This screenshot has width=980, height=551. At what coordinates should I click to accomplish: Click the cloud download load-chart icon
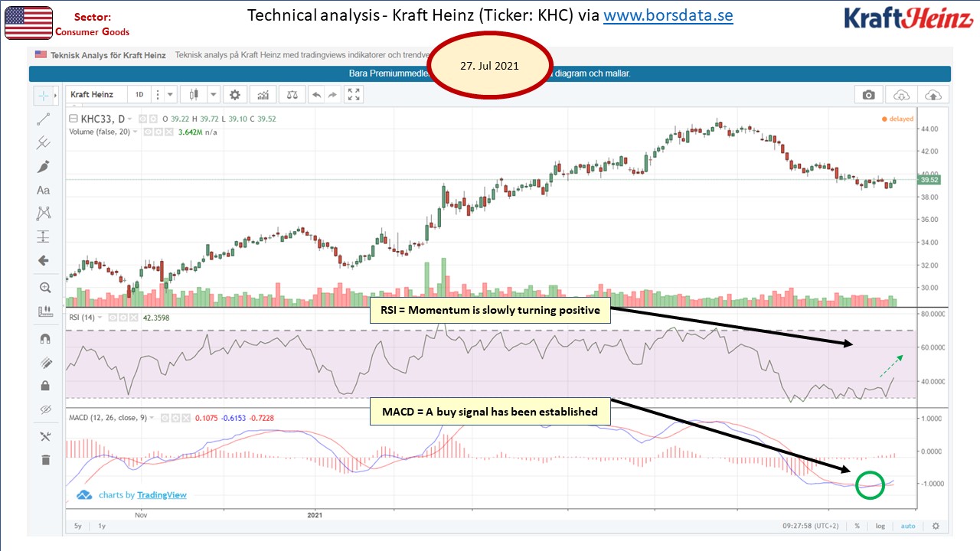click(902, 95)
